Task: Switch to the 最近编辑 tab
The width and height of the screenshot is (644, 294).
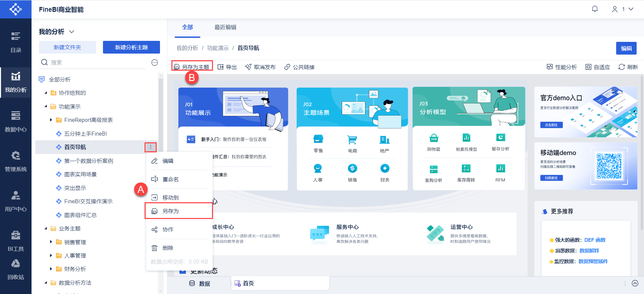Action: coord(225,27)
